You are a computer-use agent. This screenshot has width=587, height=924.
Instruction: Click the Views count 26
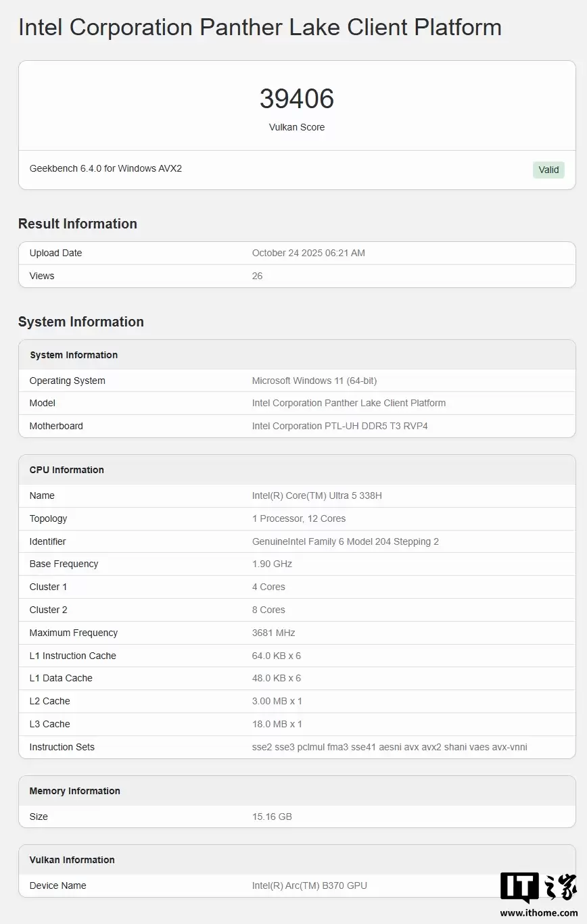pos(257,276)
